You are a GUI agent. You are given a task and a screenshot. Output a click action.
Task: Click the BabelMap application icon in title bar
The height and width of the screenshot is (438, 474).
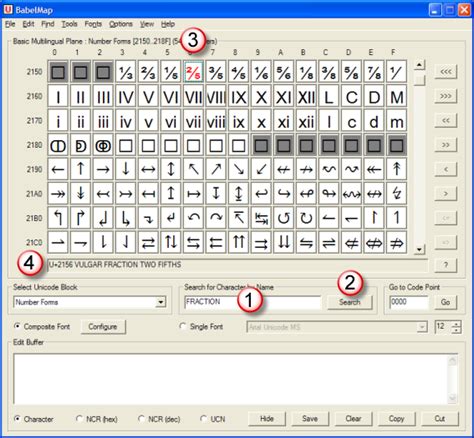coord(8,10)
